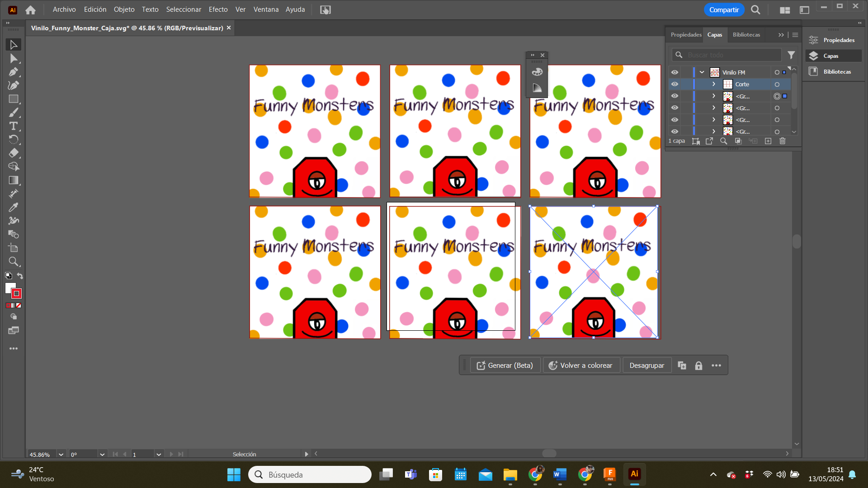This screenshot has width=868, height=488.
Task: Click the Volver a colorear button
Action: 581,366
